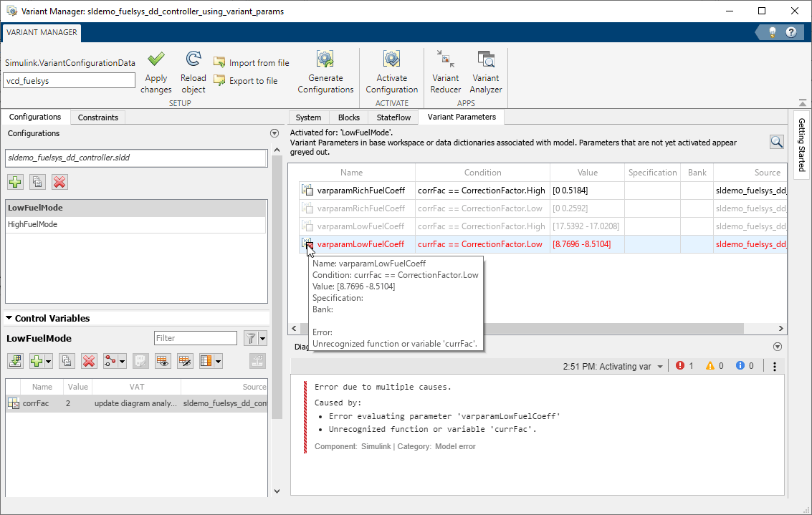
Task: Open the filter options dropdown arrow
Action: click(262, 339)
